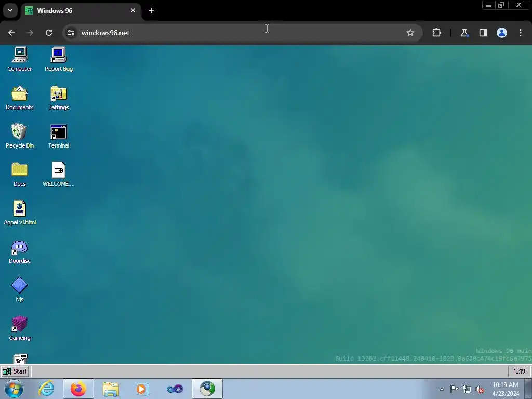Select the partially hidden icon below Gameing

20,358
